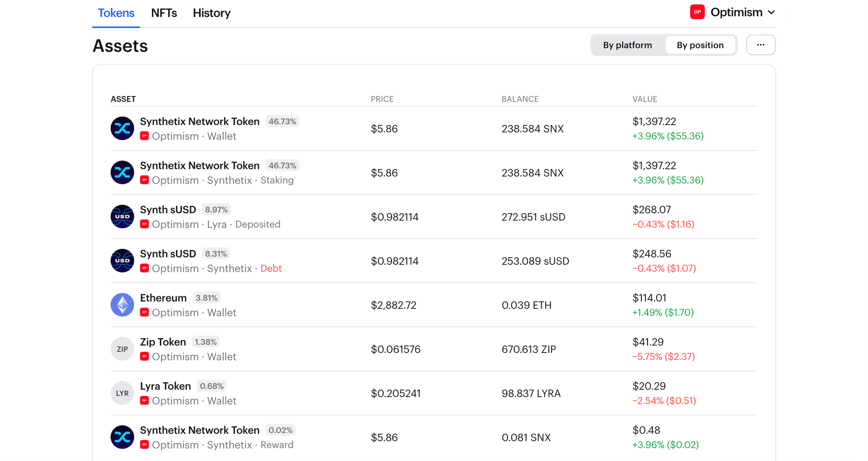The width and height of the screenshot is (868, 461).
Task: Click the -5.75% ($2.37) change
Action: click(664, 356)
